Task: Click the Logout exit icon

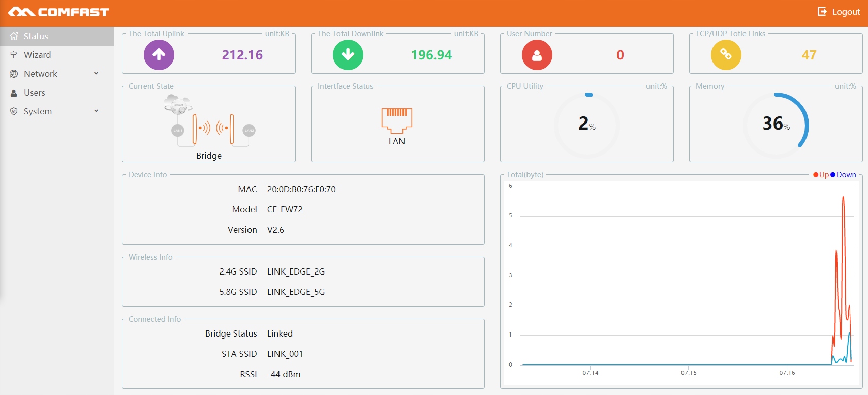Action: click(x=822, y=12)
